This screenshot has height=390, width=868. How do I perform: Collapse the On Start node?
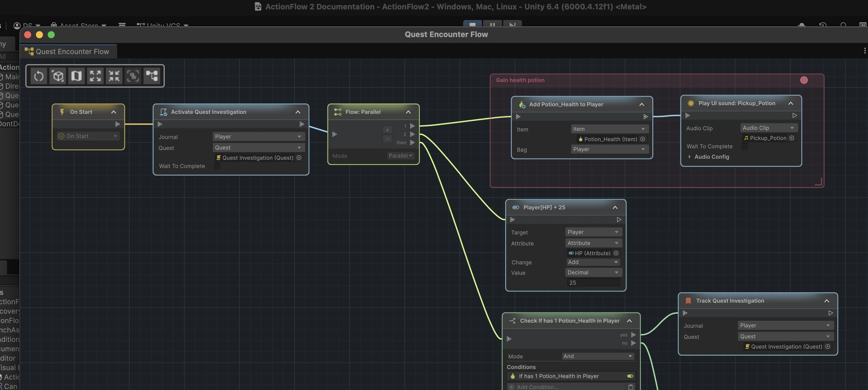[x=114, y=112]
